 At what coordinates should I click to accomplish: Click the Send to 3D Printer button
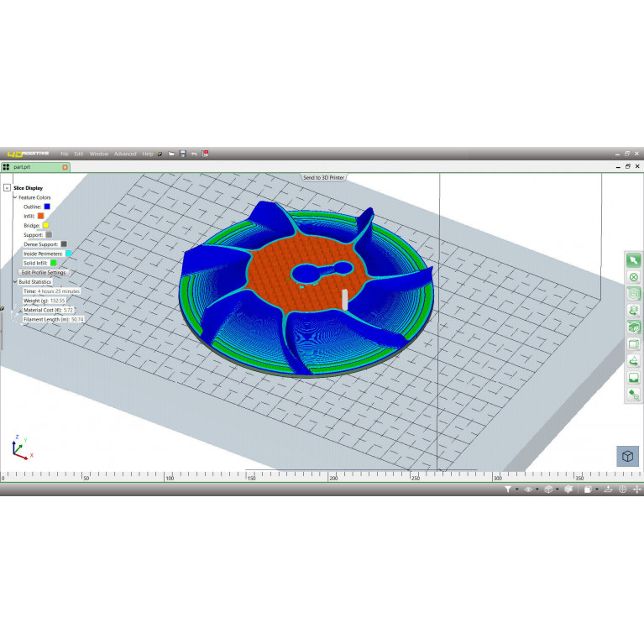[323, 177]
